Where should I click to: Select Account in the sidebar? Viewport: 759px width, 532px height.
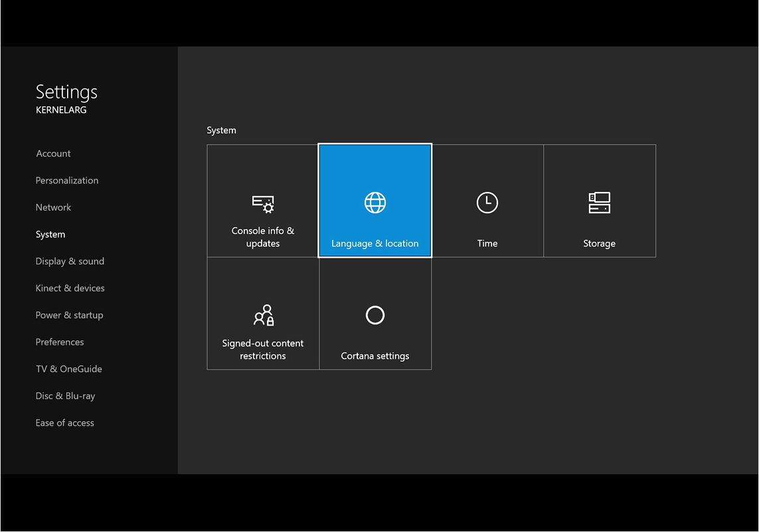53,153
